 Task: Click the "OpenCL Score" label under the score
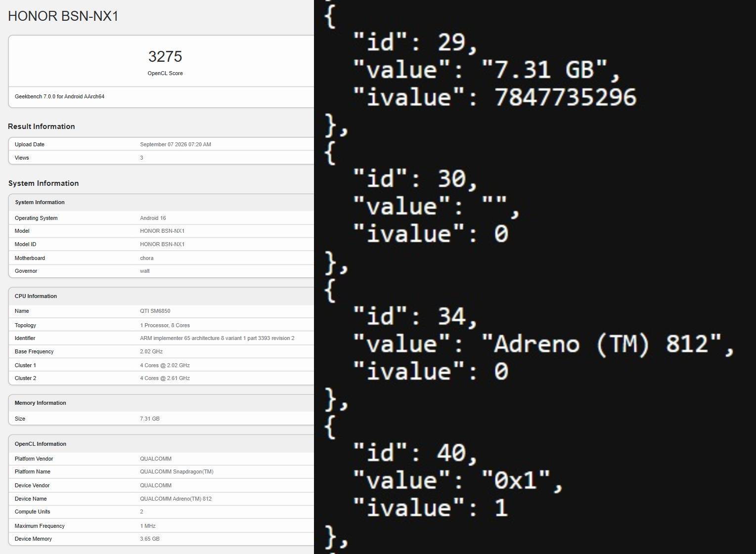coord(165,73)
